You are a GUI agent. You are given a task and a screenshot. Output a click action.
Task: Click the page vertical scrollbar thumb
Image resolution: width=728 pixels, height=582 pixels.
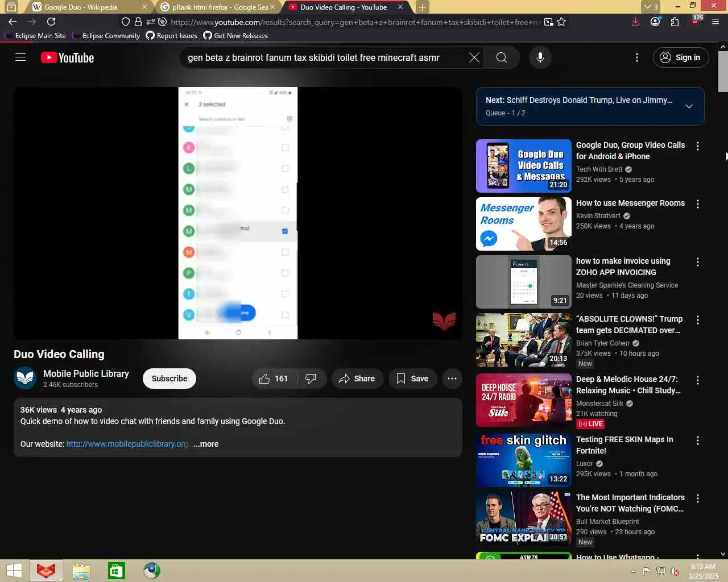tap(723, 71)
